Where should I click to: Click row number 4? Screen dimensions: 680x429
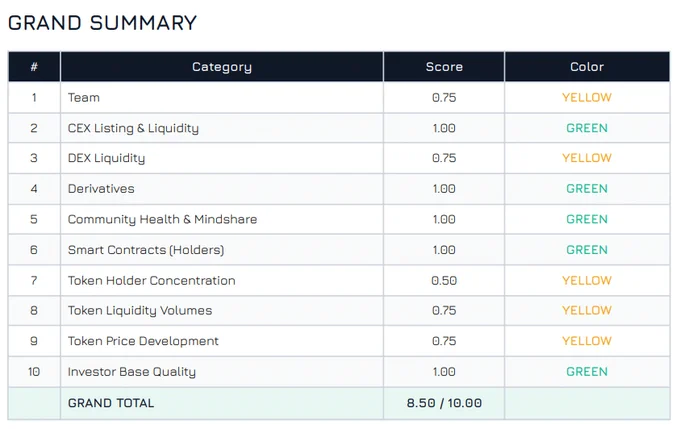[34, 189]
